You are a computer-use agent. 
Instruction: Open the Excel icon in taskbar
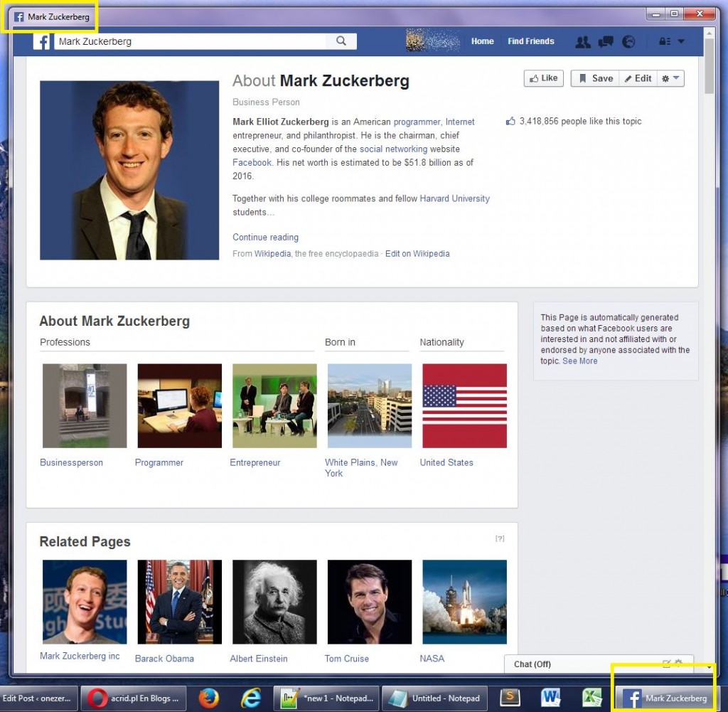(592, 698)
